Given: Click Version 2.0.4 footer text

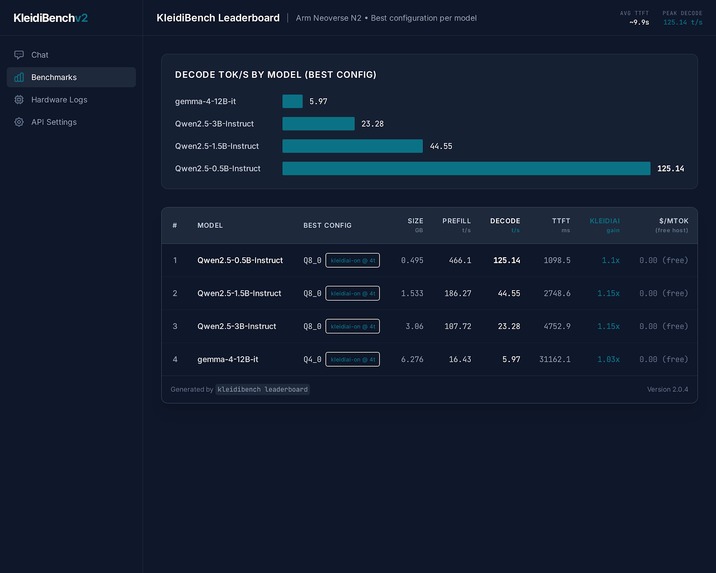Looking at the screenshot, I should pos(668,389).
